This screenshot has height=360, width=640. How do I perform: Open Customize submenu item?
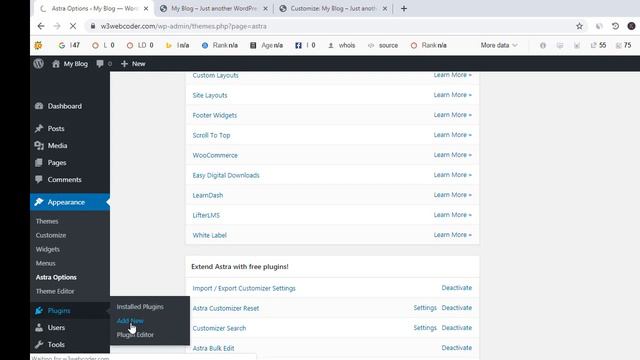click(51, 236)
